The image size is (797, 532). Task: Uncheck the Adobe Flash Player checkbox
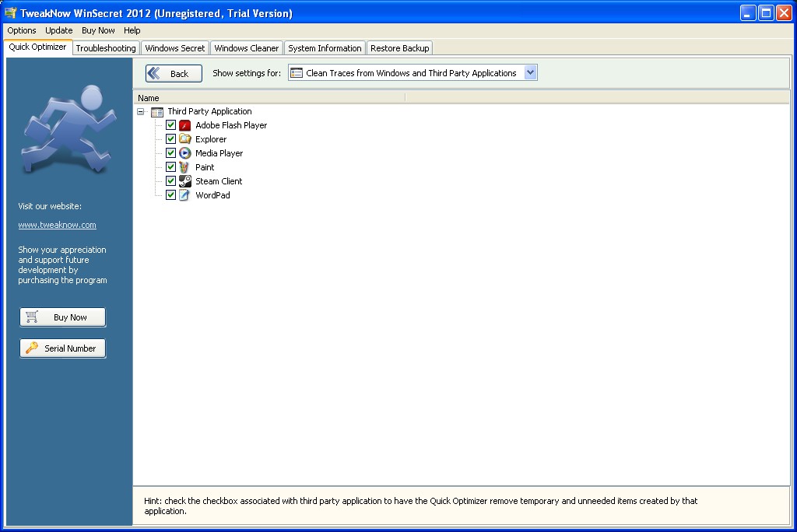tap(170, 125)
